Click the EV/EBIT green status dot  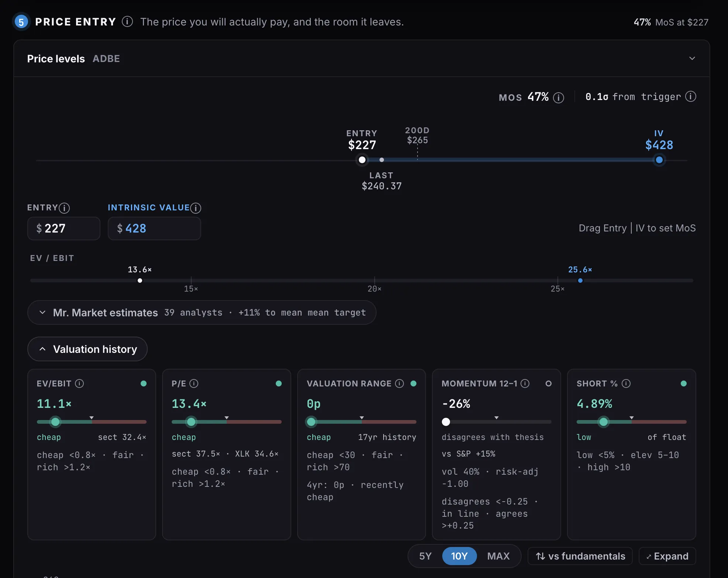tap(144, 383)
